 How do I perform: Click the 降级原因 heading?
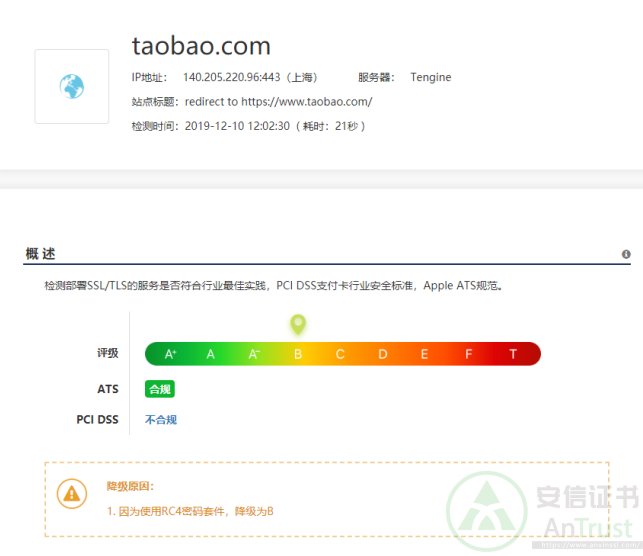[x=130, y=486]
